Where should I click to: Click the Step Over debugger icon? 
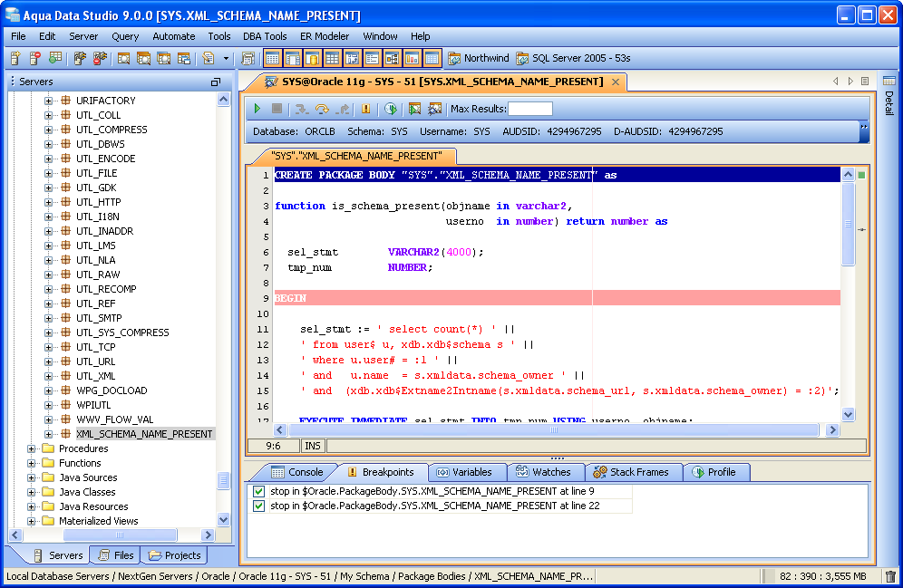click(x=322, y=109)
